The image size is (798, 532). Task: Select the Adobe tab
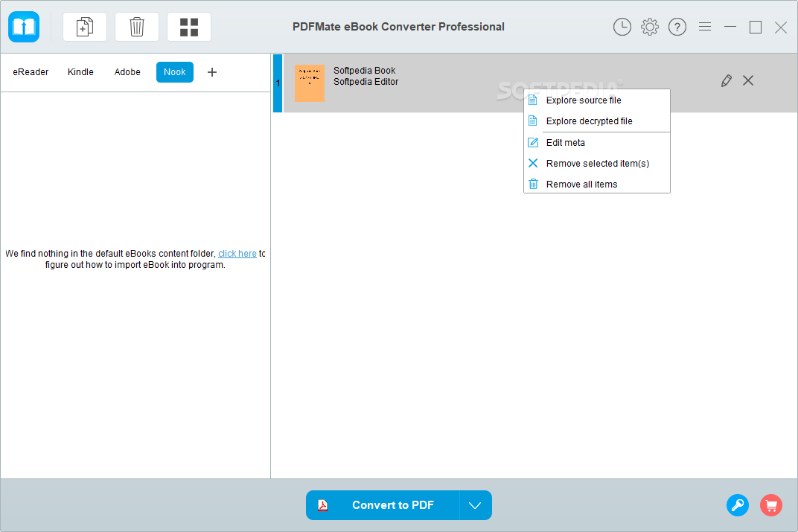click(127, 72)
